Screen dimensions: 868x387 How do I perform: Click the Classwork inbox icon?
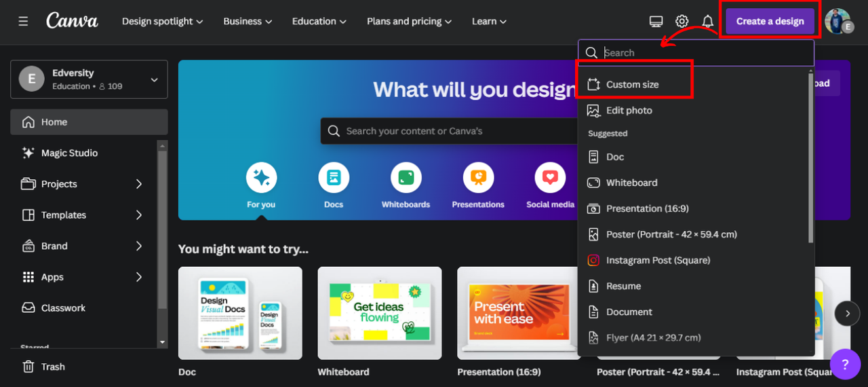coord(28,308)
